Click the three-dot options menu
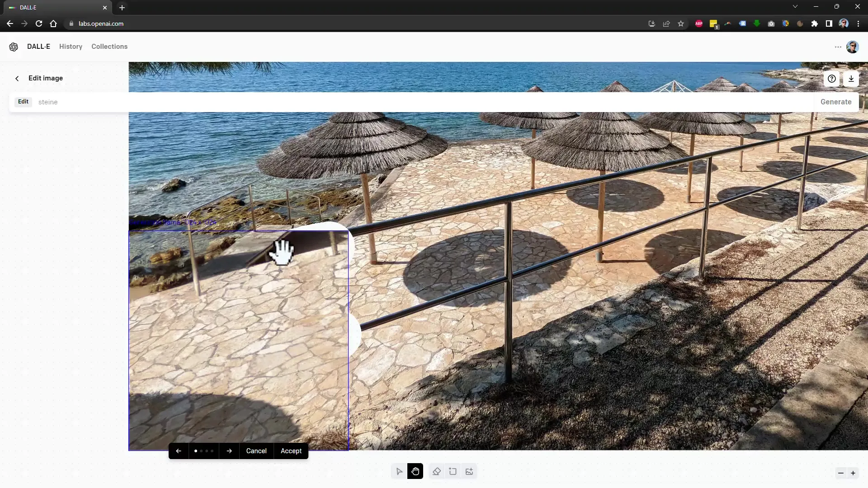This screenshot has width=868, height=488. 838,47
